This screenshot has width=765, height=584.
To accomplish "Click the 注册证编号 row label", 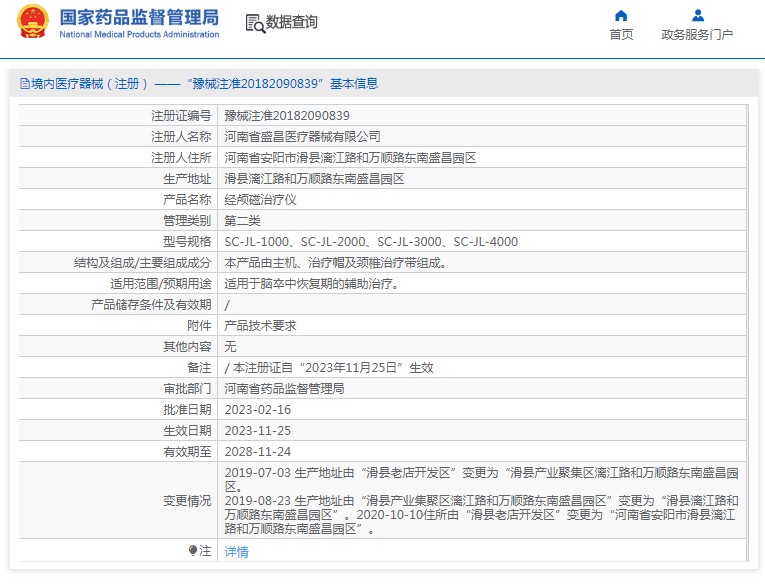I will pyautogui.click(x=181, y=116).
